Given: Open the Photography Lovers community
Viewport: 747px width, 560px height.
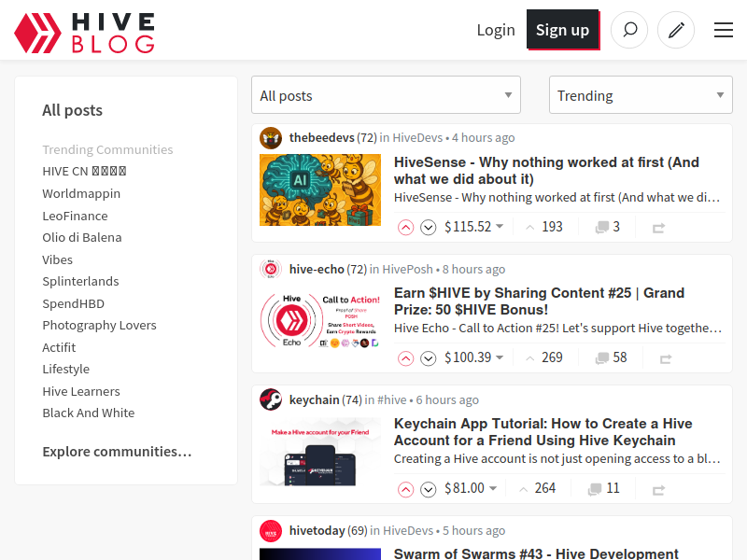Looking at the screenshot, I should click(x=99, y=325).
